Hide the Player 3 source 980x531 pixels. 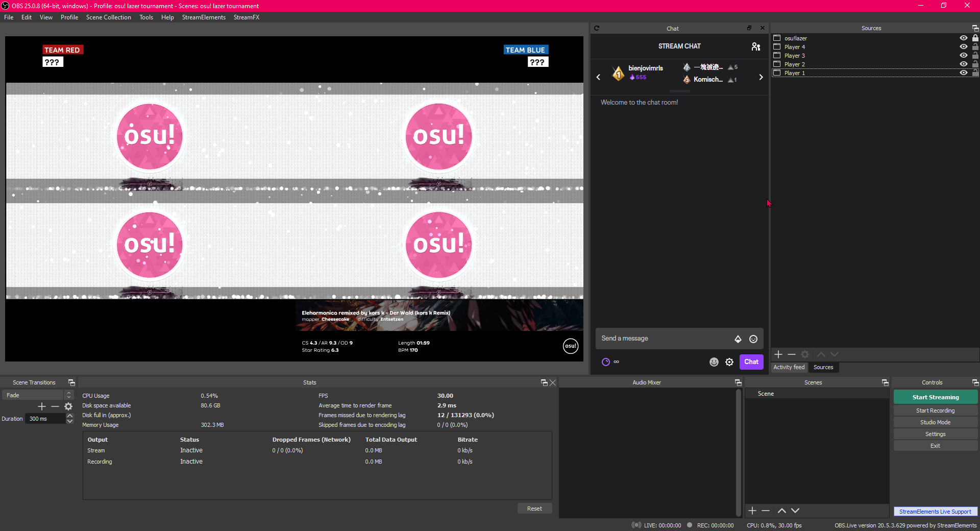point(964,56)
